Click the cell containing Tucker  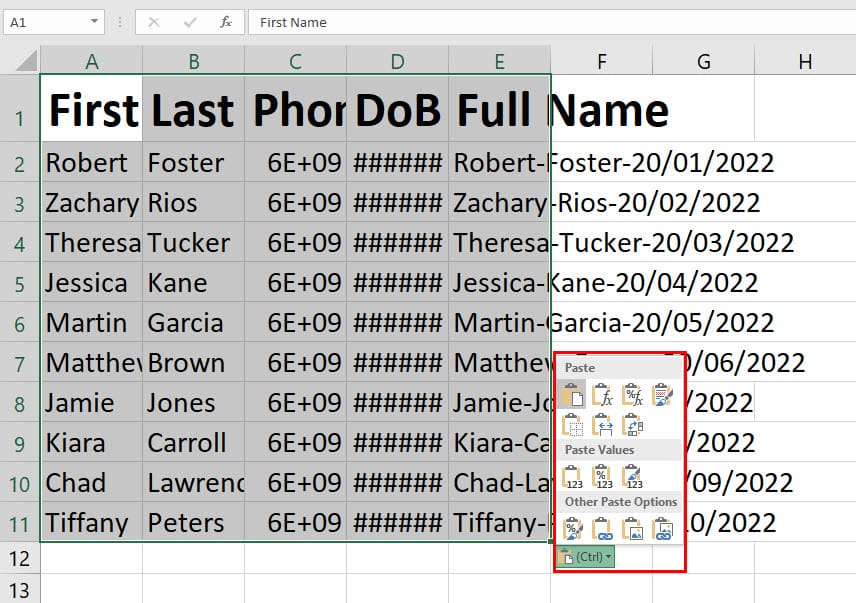point(193,242)
